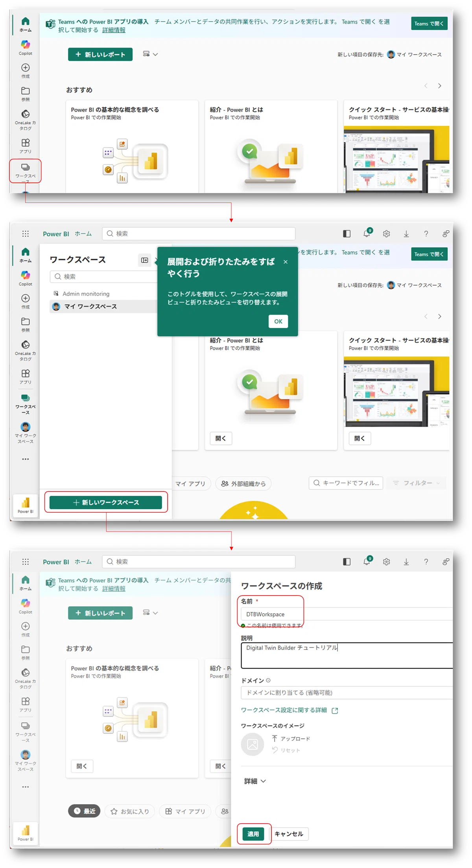
Task: Open the settings gear in the second screenshot
Action: click(x=386, y=234)
